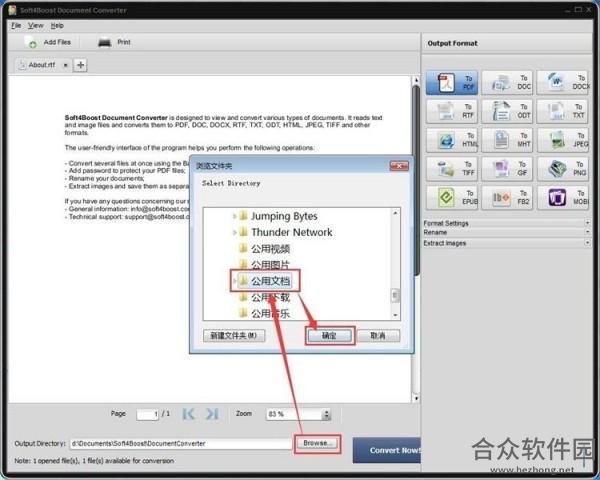
Task: Choose the To MHT output format
Action: click(507, 140)
